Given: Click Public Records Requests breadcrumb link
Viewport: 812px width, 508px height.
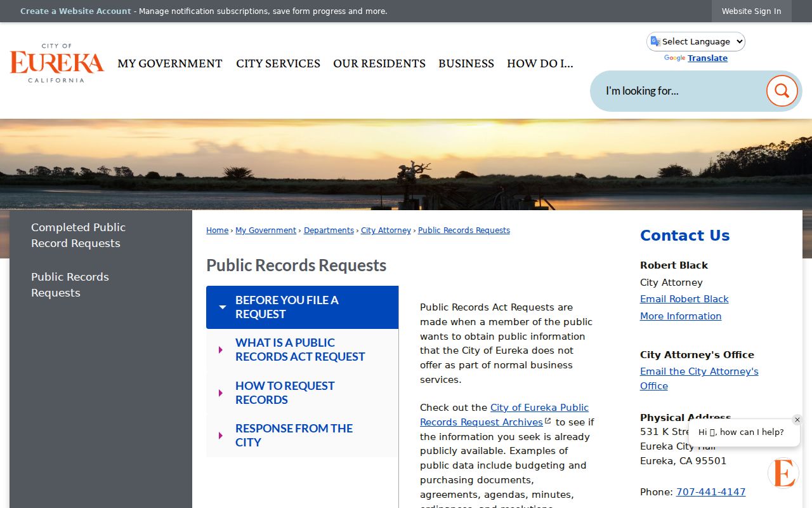Looking at the screenshot, I should (x=464, y=231).
